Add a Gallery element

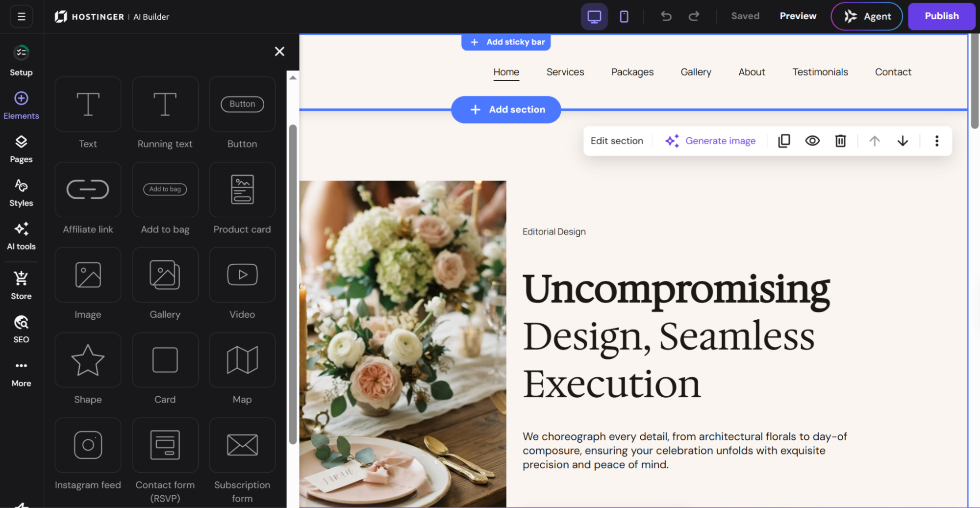point(165,275)
